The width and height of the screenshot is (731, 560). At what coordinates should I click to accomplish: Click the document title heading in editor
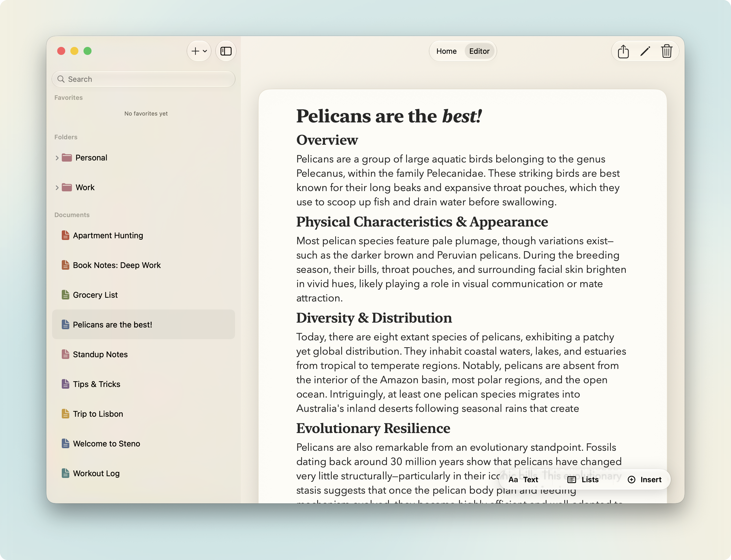(x=389, y=116)
